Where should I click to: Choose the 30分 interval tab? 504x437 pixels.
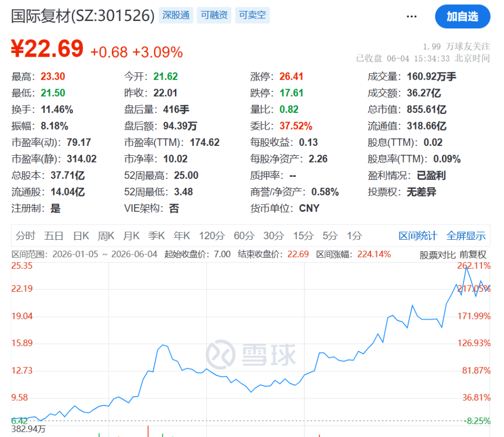(x=274, y=236)
